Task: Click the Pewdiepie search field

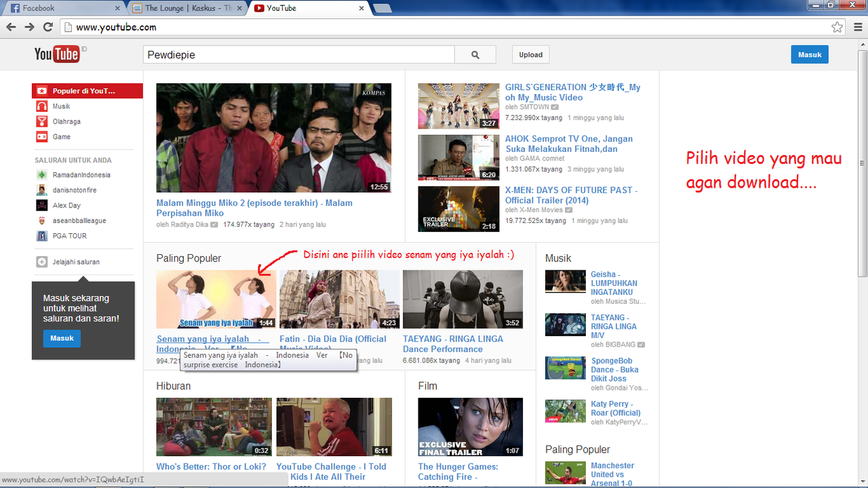Action: 299,55
